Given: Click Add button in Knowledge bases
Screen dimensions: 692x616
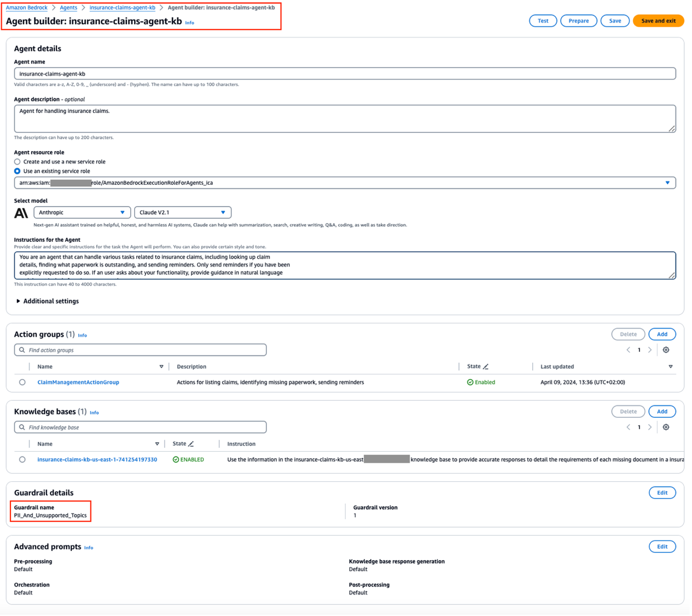Looking at the screenshot, I should (662, 412).
